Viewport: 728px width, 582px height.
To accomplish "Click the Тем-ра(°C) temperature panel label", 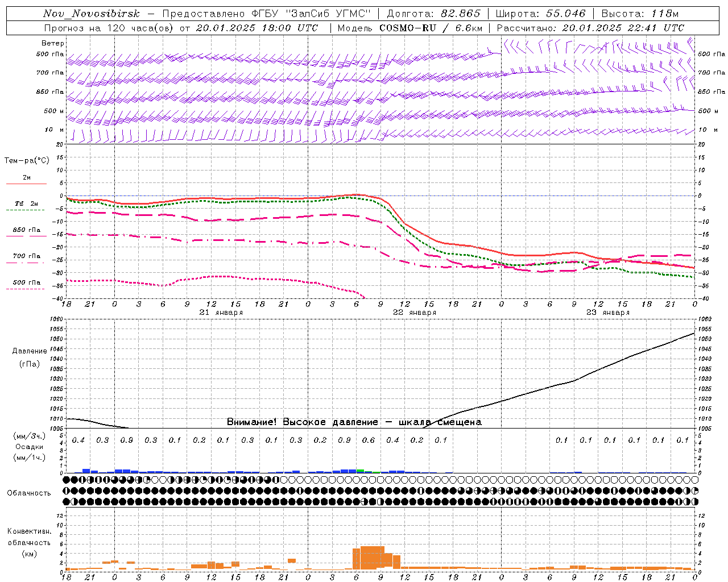I will (x=27, y=161).
